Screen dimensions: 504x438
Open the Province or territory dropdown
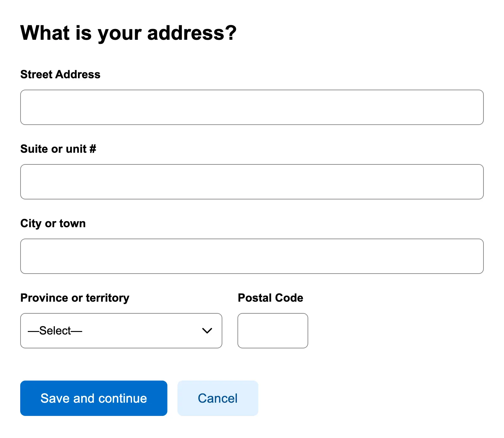(121, 331)
